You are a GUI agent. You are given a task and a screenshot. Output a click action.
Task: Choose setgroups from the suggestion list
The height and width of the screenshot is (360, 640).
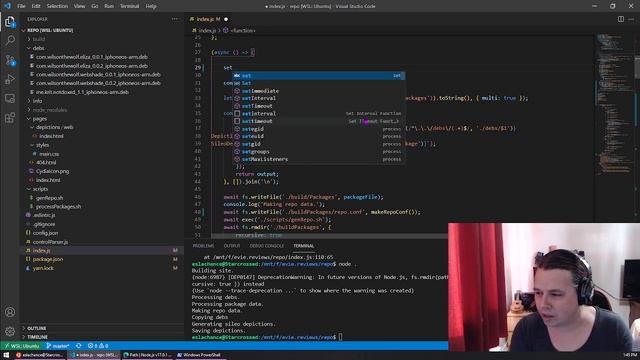click(319, 152)
